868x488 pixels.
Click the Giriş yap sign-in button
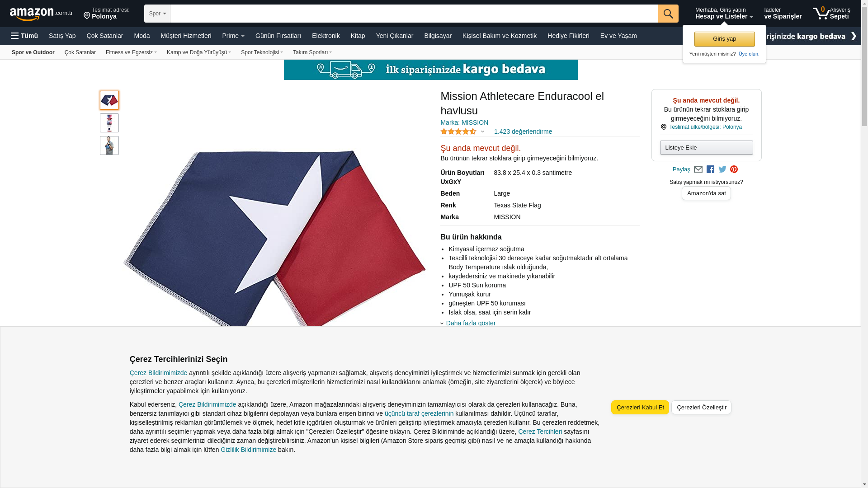coord(724,39)
